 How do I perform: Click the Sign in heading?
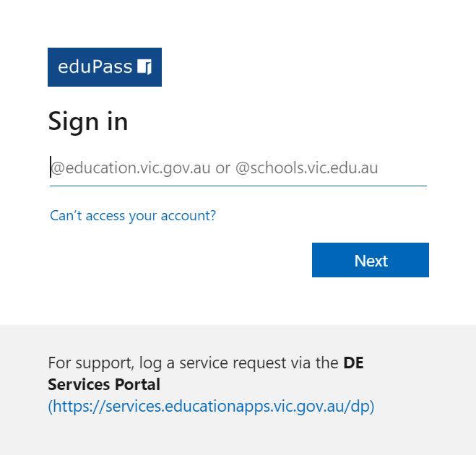pyautogui.click(x=88, y=122)
